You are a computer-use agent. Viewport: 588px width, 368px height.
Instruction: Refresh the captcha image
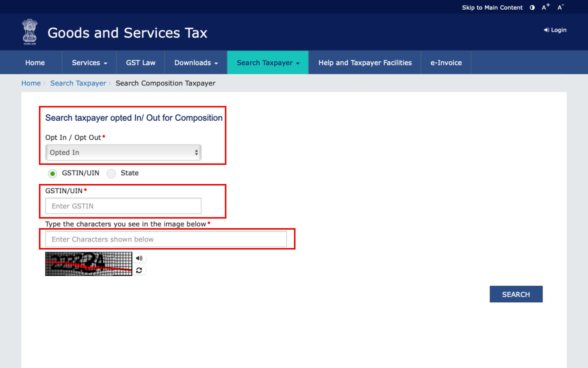coord(139,270)
